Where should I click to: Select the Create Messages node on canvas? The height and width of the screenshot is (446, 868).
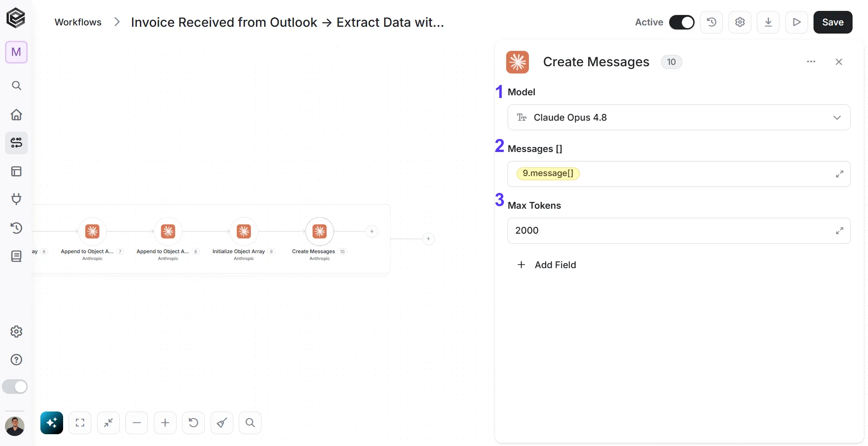(x=320, y=231)
